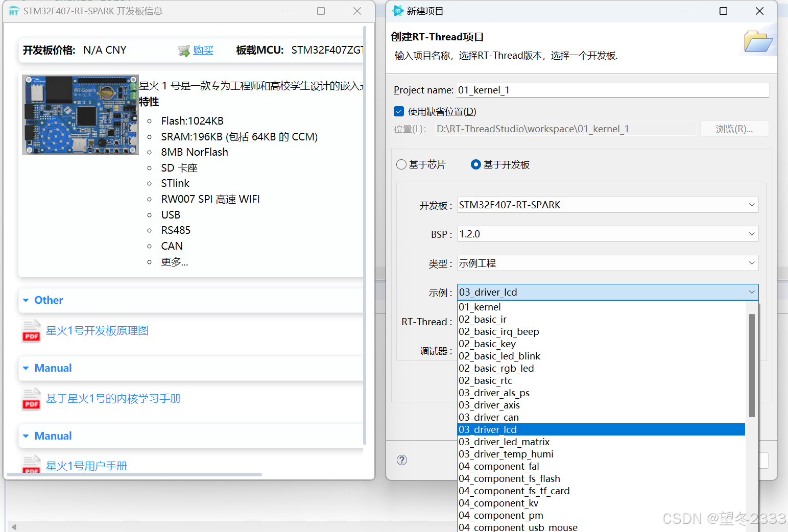Choose 02_basic_rtc example

click(601, 380)
